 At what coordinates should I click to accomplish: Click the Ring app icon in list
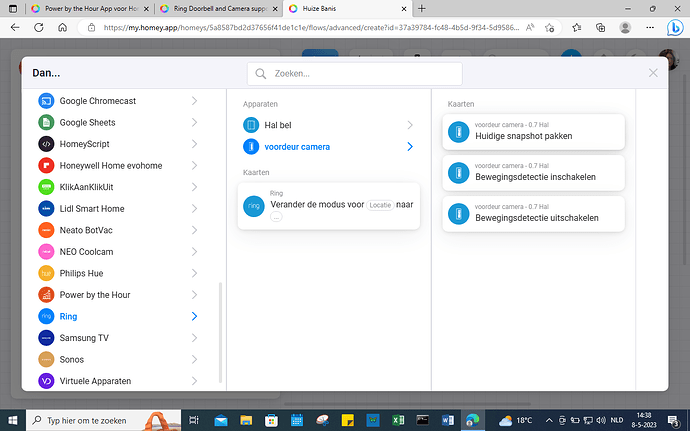(46, 316)
